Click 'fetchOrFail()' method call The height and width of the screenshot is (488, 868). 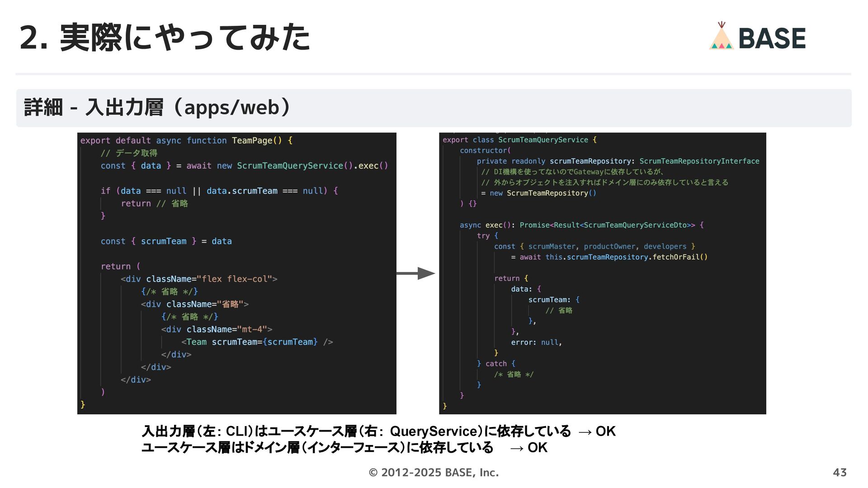click(680, 257)
